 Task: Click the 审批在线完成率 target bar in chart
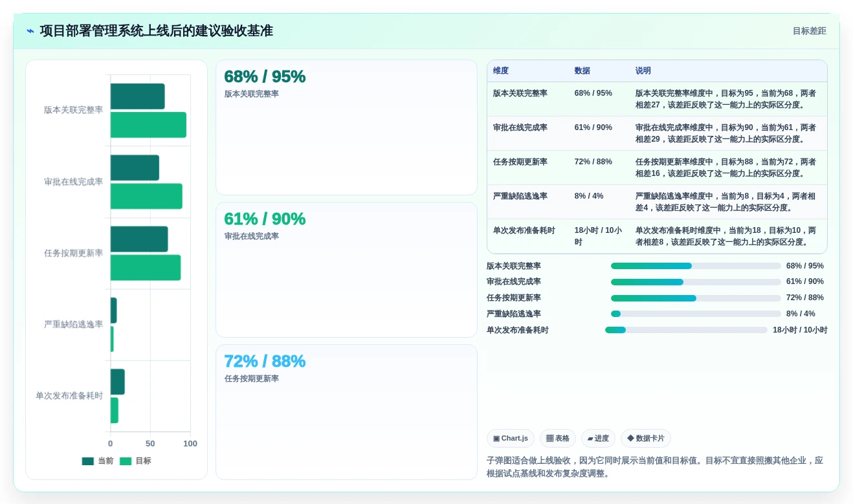(146, 196)
